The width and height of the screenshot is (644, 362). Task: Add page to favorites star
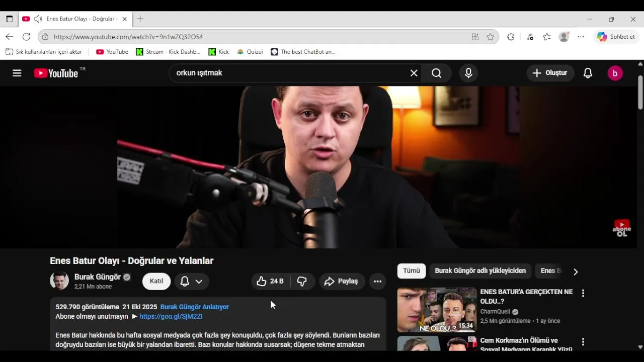(x=490, y=37)
